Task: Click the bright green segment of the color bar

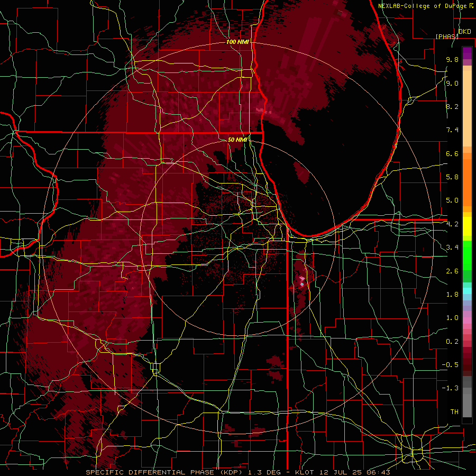Action: pos(467,255)
